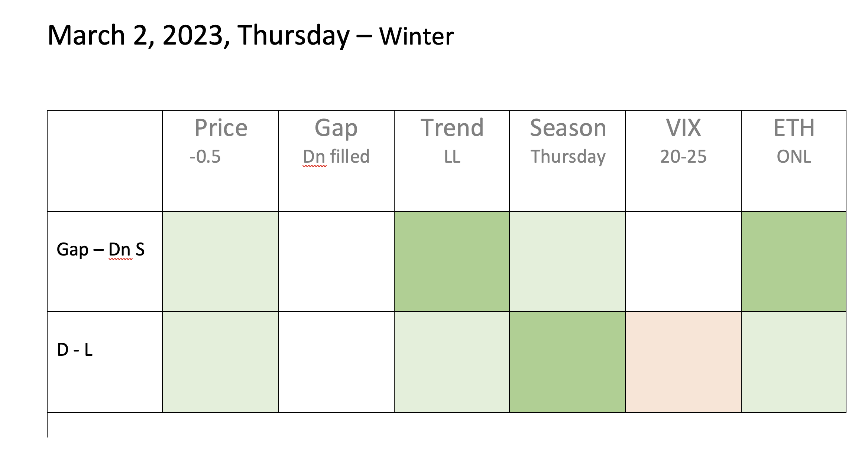Click light green Price cell in D-L row
Screen dimensions: 868x462
click(220, 362)
